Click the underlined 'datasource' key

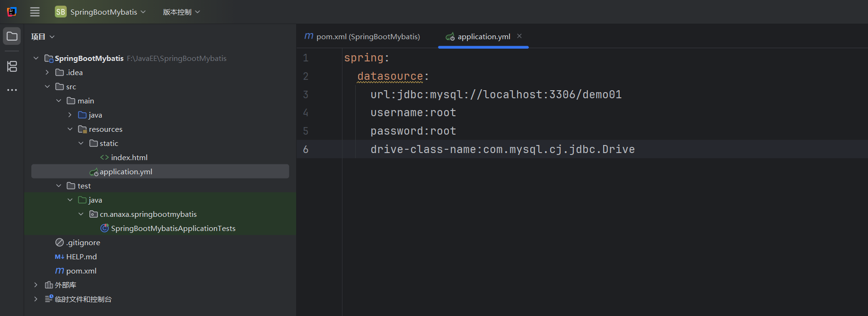pos(390,76)
